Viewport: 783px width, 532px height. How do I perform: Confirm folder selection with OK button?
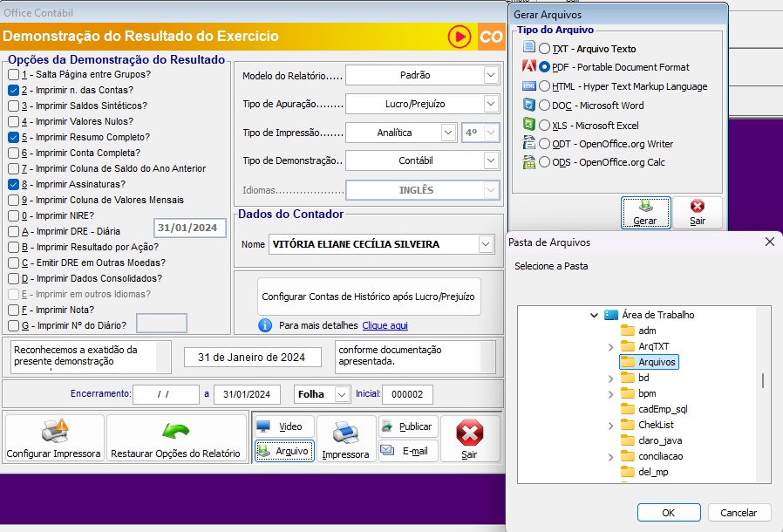point(668,513)
